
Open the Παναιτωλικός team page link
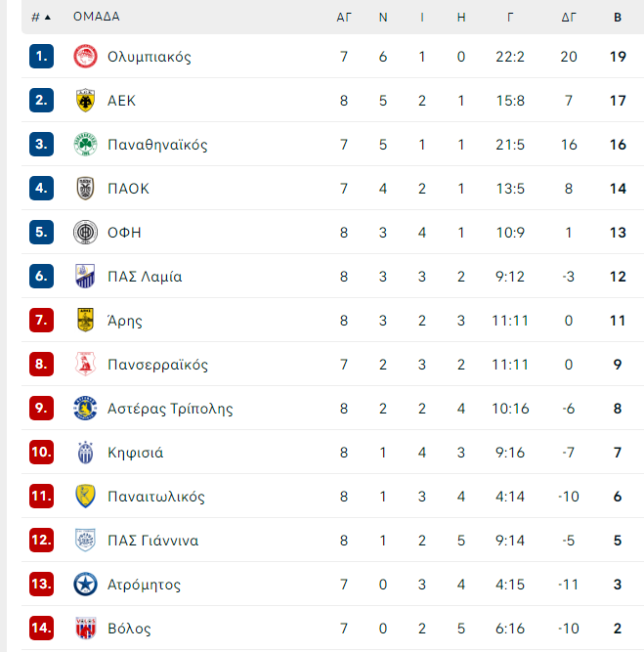[x=156, y=497]
